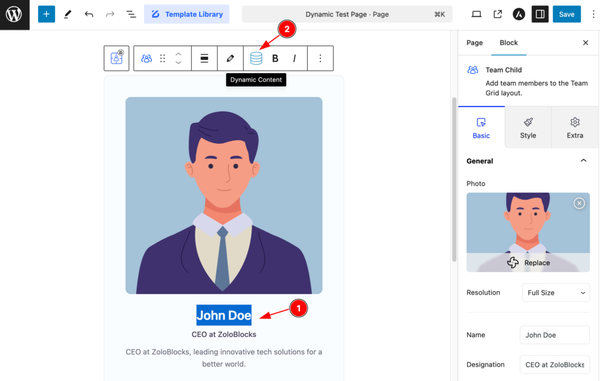
Task: Open the Template Library
Action: point(187,15)
